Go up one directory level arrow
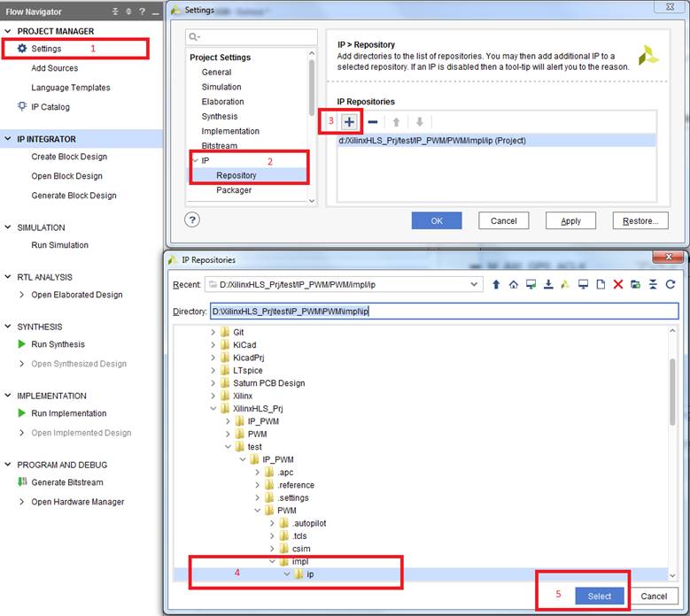This screenshot has height=616, width=690. 496,284
